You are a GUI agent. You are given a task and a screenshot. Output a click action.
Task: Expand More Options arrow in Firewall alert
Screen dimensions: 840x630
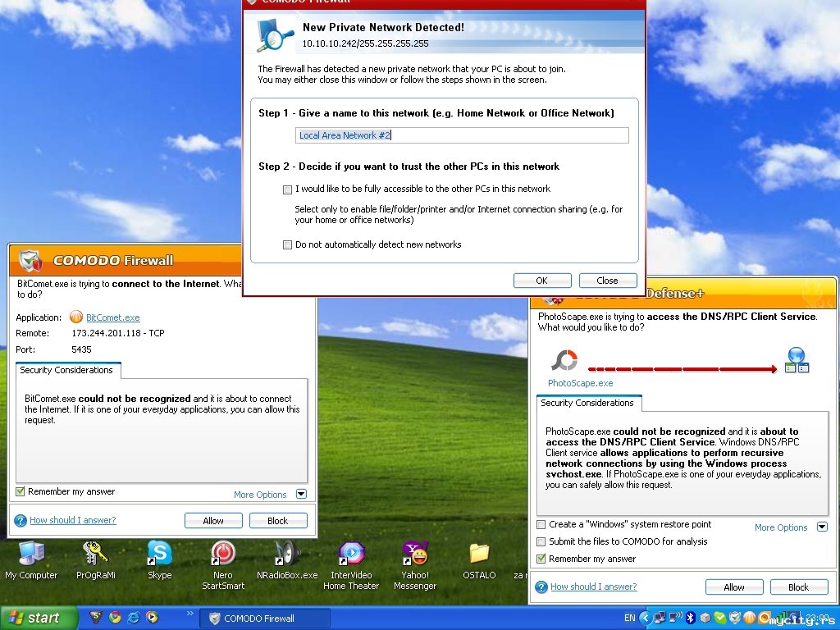pos(302,494)
